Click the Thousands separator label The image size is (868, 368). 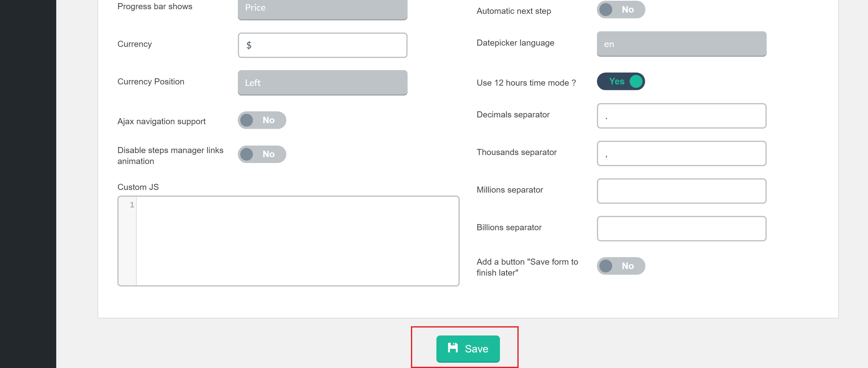pyautogui.click(x=516, y=152)
